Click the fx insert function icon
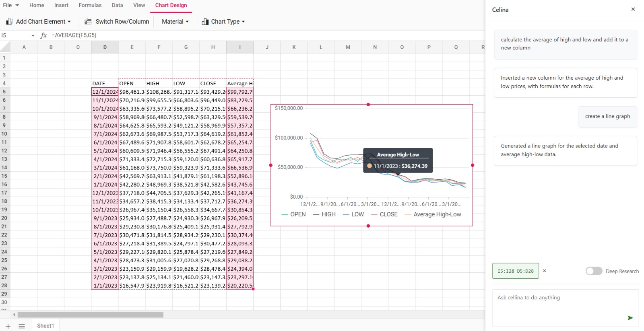The width and height of the screenshot is (644, 331). click(x=44, y=35)
